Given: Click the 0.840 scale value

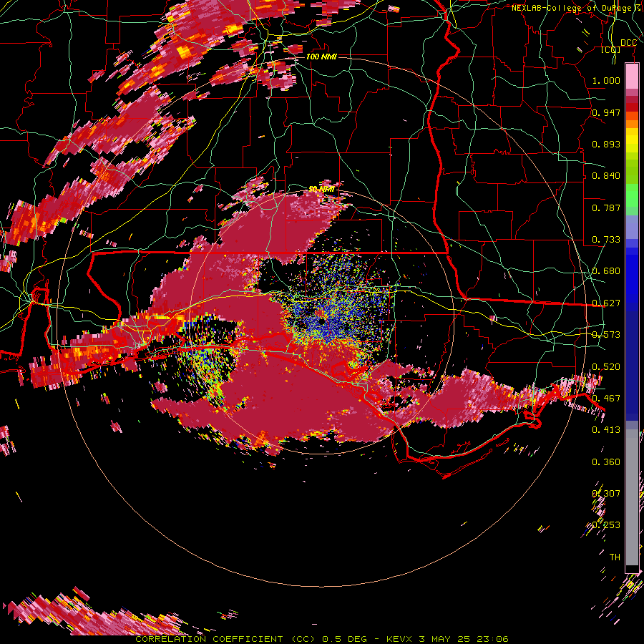Looking at the screenshot, I should pyautogui.click(x=606, y=176).
